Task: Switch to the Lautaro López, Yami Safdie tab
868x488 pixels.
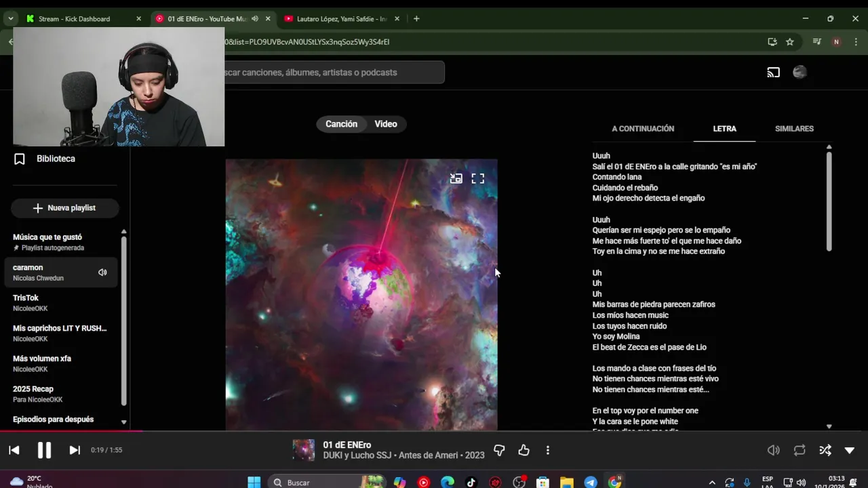Action: pos(342,19)
